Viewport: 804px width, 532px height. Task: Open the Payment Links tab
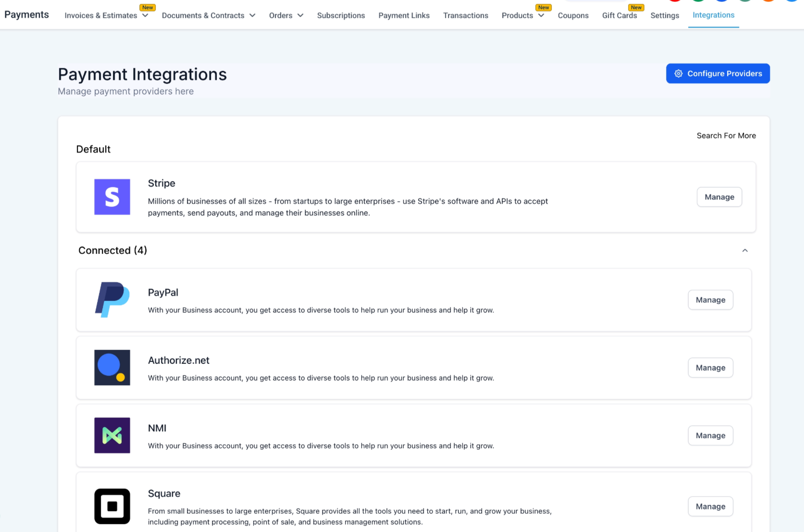(404, 15)
